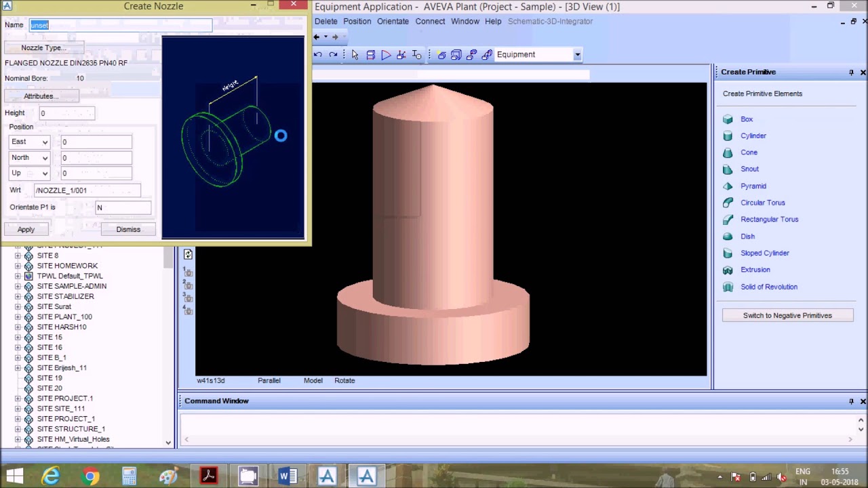Screen dimensions: 868x488
Task: Expand the SITE HOMEWORK tree node
Action: coord(18,266)
